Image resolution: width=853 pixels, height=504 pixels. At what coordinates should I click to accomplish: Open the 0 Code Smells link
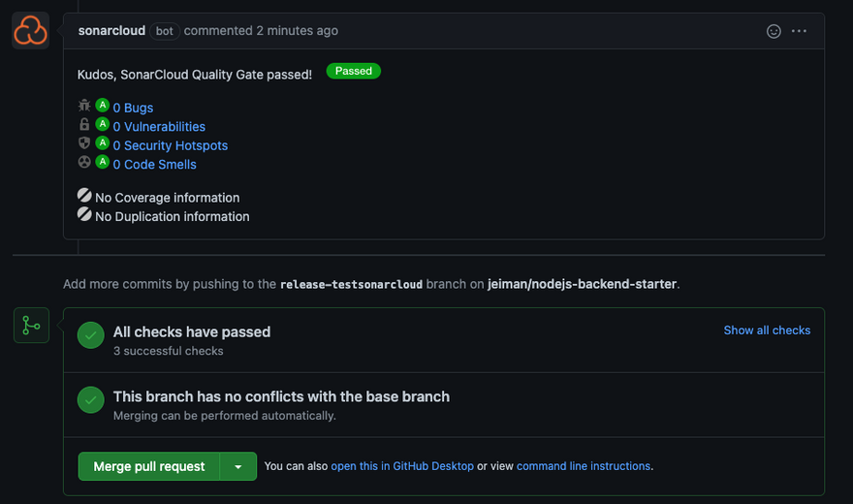click(154, 165)
